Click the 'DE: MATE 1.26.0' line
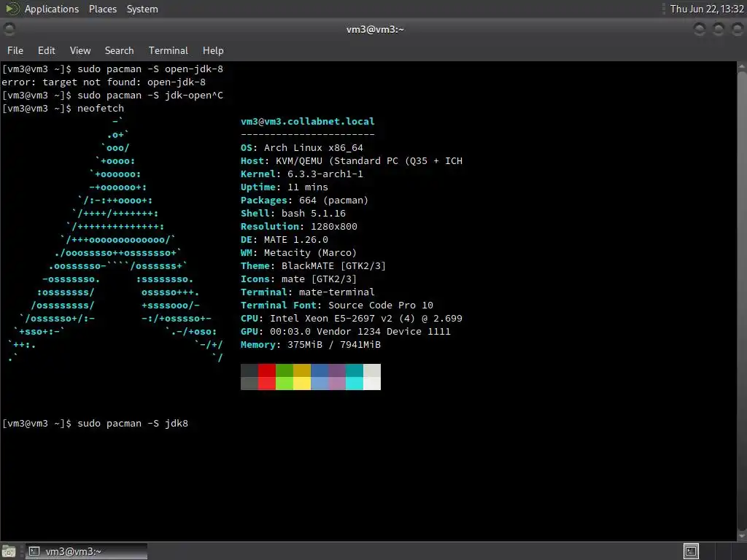747x560 pixels. 285,239
